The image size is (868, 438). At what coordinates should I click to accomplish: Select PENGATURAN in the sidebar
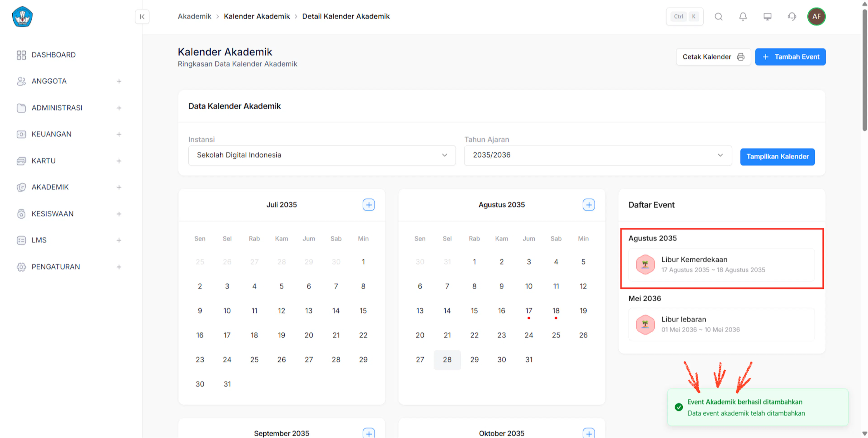point(56,267)
